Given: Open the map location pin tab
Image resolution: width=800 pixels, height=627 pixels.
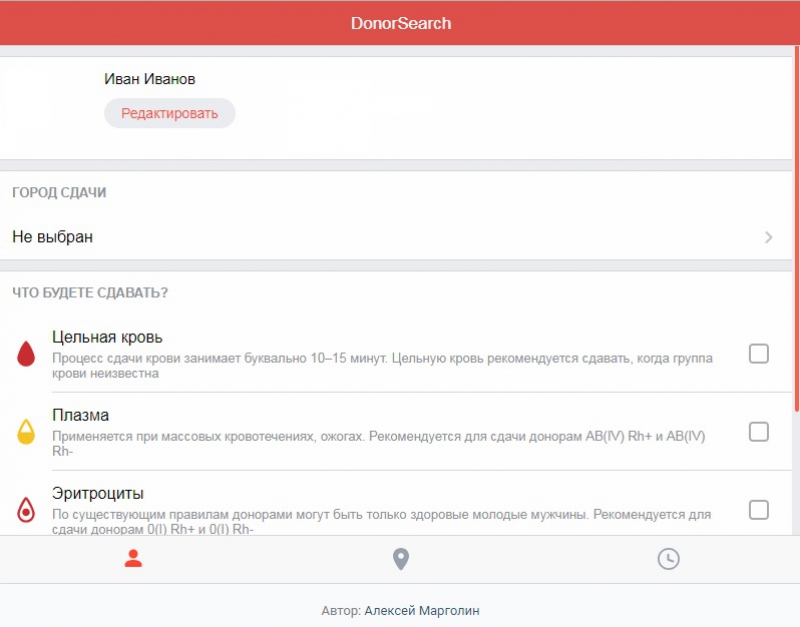Looking at the screenshot, I should tap(401, 559).
